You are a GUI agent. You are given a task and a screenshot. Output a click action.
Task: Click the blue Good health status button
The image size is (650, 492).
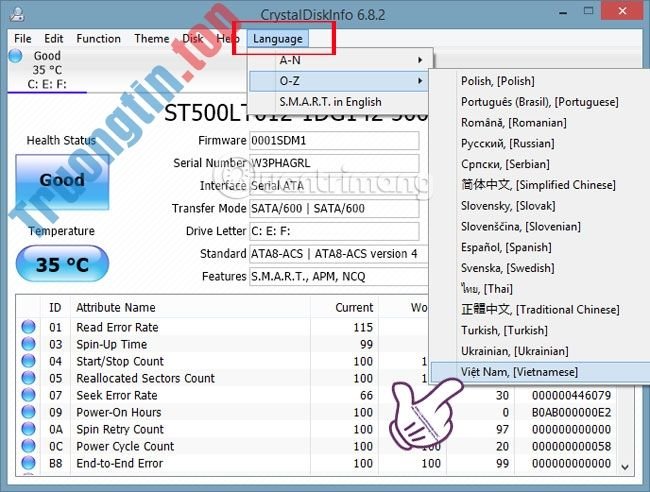pyautogui.click(x=62, y=181)
